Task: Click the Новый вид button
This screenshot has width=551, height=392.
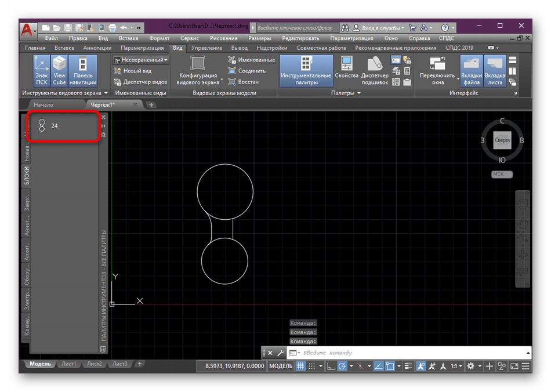Action: [132, 71]
